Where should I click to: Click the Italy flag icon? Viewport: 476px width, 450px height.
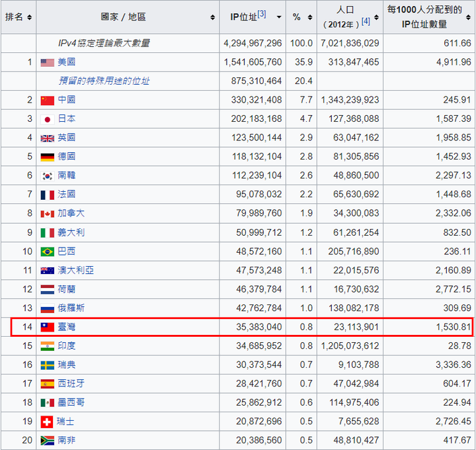[48, 233]
